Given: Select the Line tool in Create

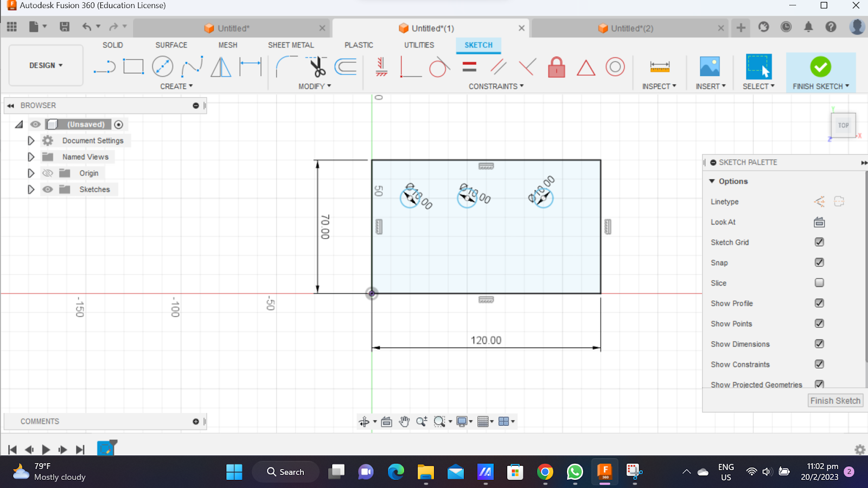Looking at the screenshot, I should tap(104, 67).
